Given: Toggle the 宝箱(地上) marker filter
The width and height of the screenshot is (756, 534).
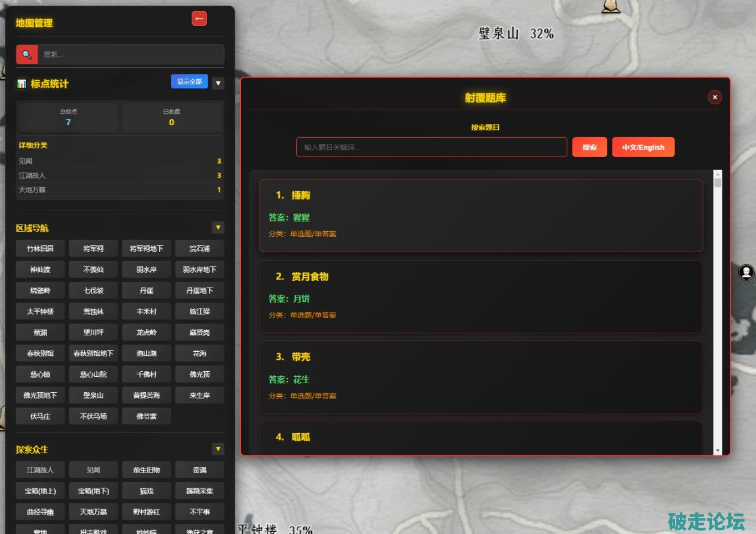Looking at the screenshot, I should [40, 491].
